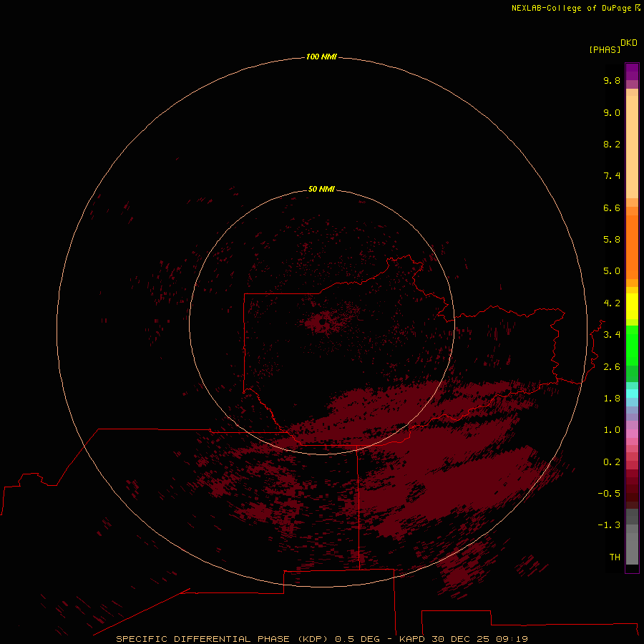Click the TH label on the color scale
644x644 pixels.
[x=615, y=557]
